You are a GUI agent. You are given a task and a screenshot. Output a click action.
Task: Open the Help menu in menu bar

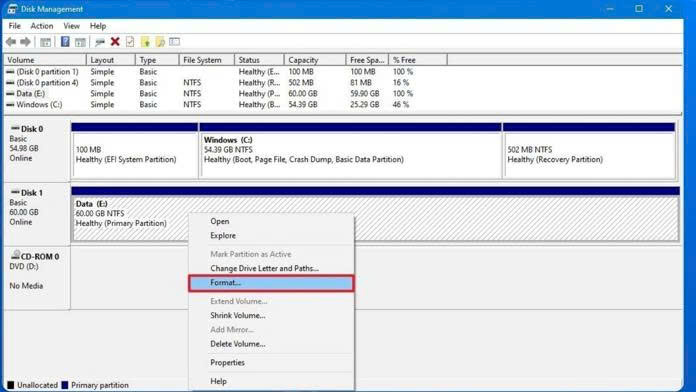click(98, 26)
